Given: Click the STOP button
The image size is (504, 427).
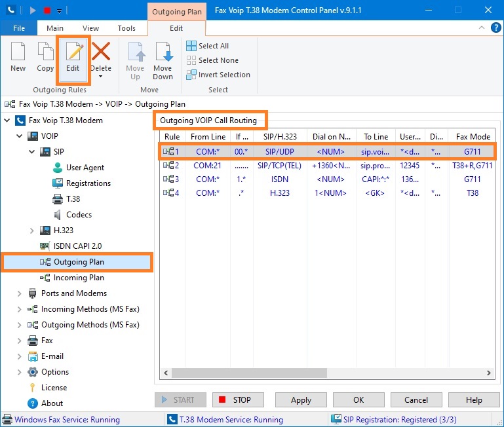Looking at the screenshot, I should coord(238,400).
